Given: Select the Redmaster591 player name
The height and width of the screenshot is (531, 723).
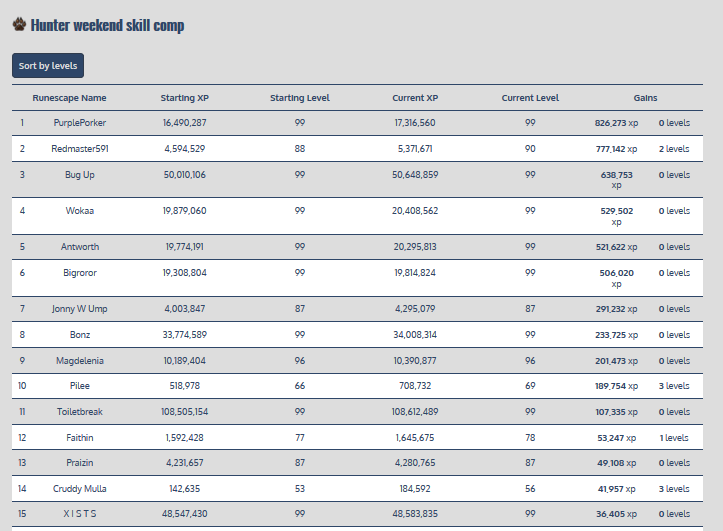Looking at the screenshot, I should tap(80, 149).
